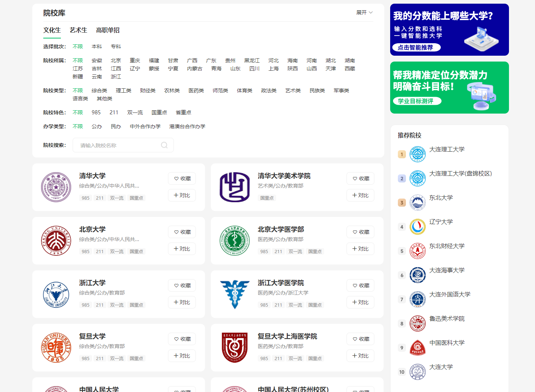Choose 中外合作办学 type
Viewport: 535px width, 392px height.
tap(145, 126)
